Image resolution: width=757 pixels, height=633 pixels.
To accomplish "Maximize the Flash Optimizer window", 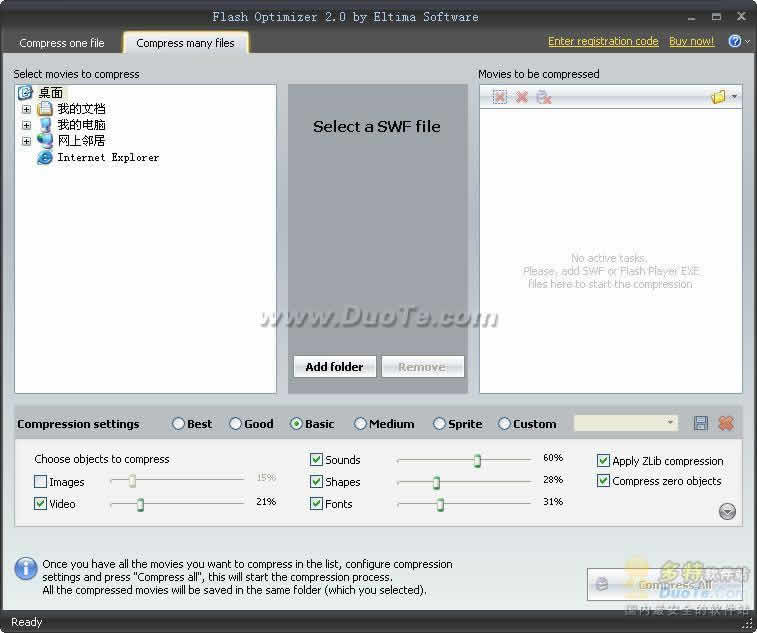I will coord(716,17).
